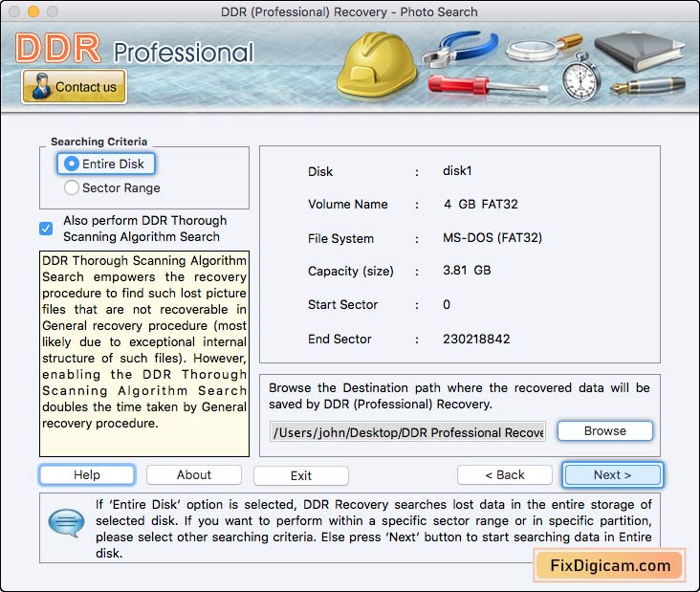Click the magnifying glass icon
Image resolution: width=700 pixels, height=592 pixels.
(543, 48)
